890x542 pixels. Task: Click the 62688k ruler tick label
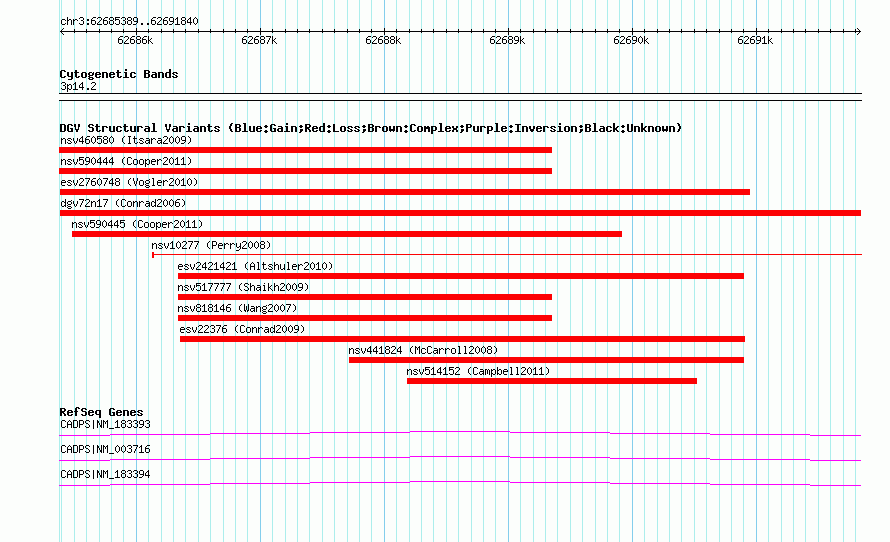coord(383,40)
